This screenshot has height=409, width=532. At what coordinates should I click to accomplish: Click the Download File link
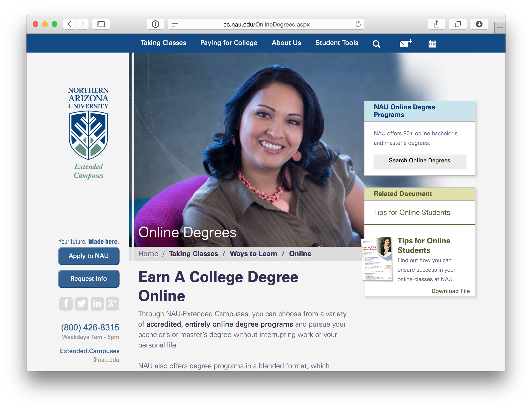point(451,291)
